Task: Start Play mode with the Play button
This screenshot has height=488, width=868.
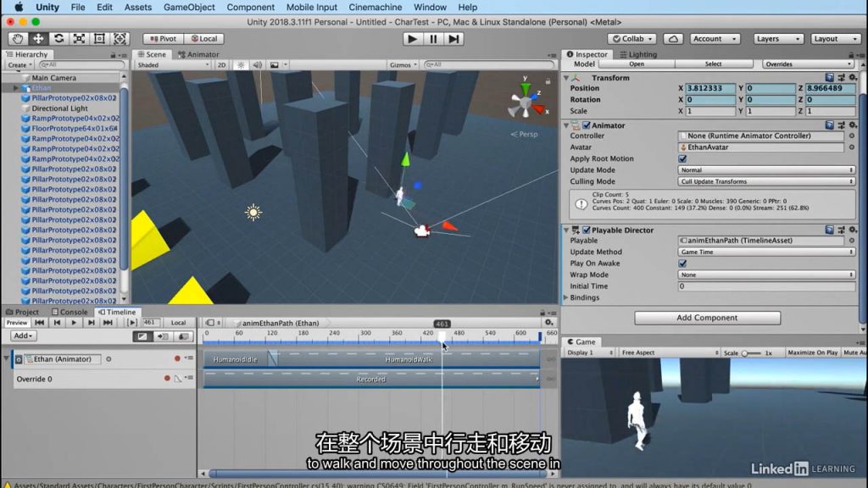Action: 412,39
